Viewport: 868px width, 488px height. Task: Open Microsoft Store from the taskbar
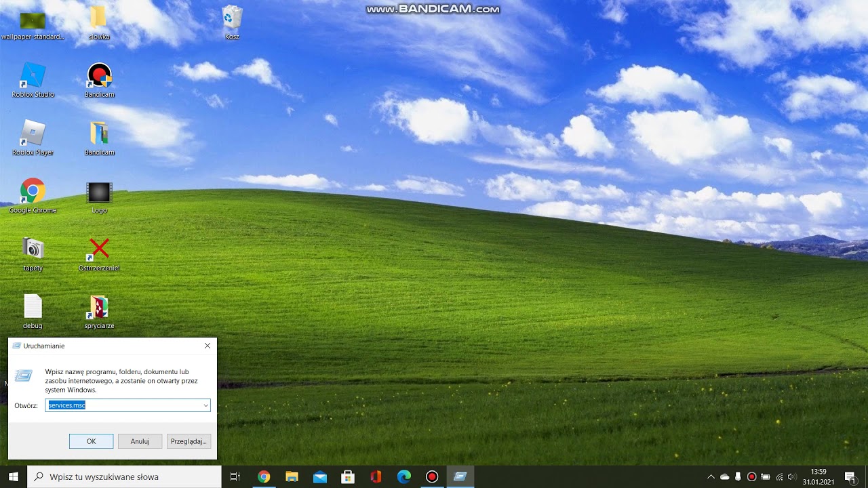(x=348, y=476)
